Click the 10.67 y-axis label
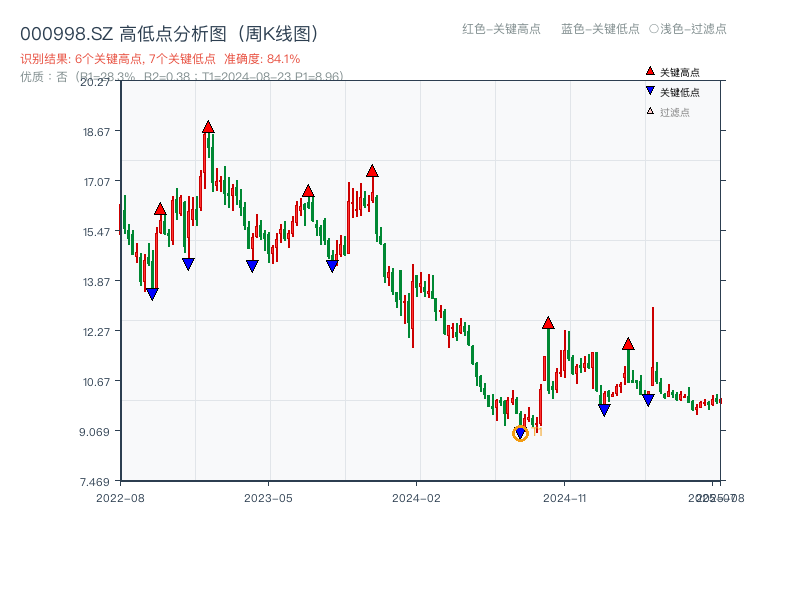 96,382
